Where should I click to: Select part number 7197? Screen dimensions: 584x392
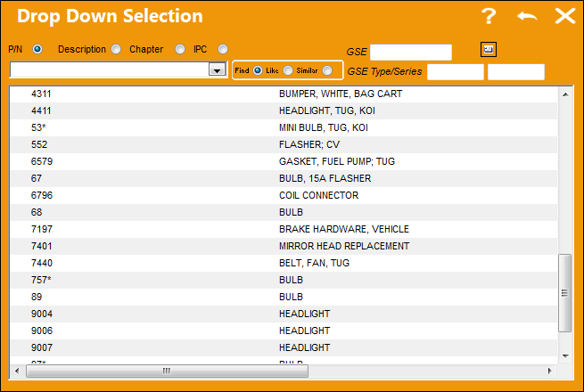click(x=42, y=229)
